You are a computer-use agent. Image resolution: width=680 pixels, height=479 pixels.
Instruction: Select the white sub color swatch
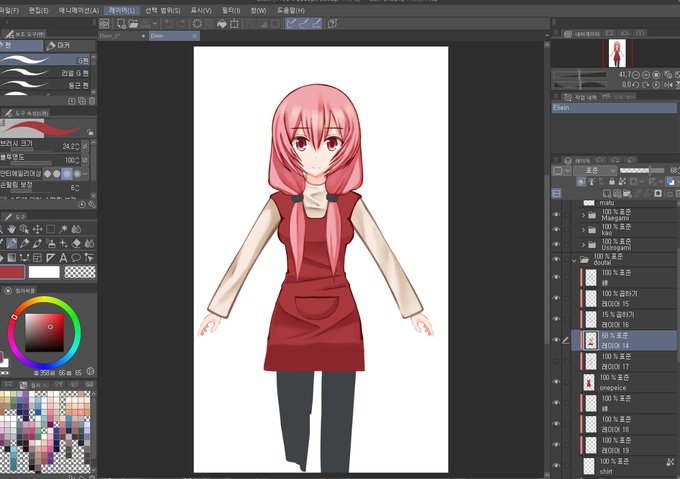[44, 272]
